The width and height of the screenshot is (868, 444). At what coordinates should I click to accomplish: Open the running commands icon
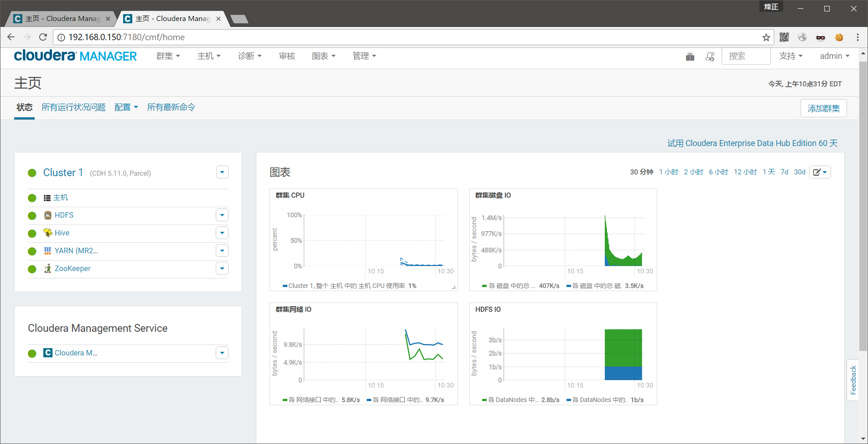click(x=710, y=57)
